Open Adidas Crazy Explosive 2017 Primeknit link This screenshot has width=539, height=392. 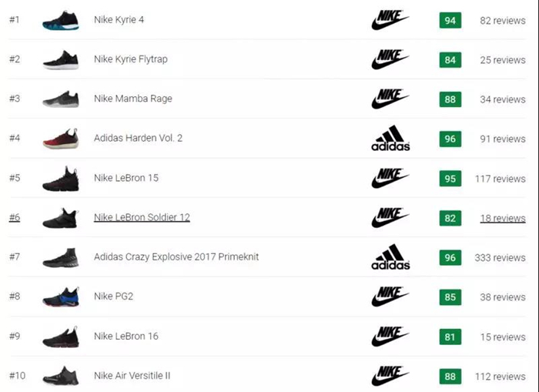point(176,257)
